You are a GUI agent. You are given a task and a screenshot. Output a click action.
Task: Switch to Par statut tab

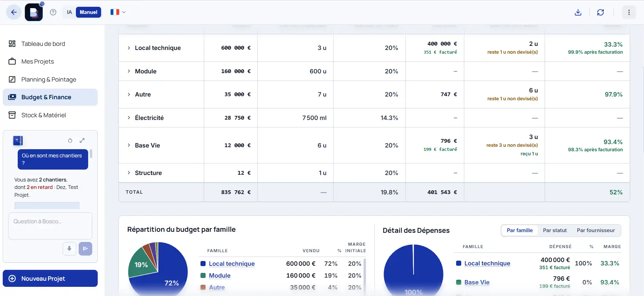pos(555,230)
